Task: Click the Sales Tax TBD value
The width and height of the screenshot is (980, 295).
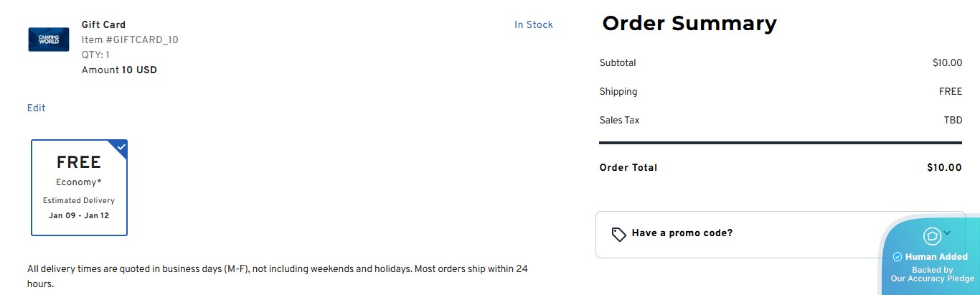Action: click(953, 121)
